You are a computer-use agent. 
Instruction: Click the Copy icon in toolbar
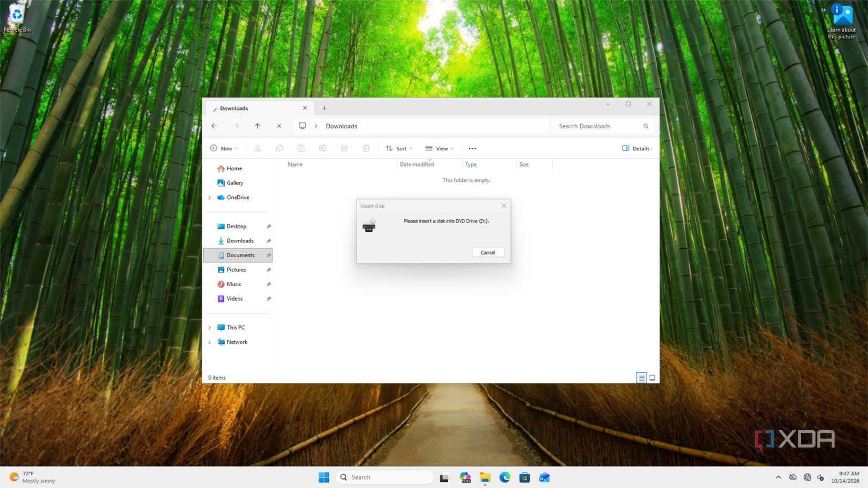click(279, 148)
